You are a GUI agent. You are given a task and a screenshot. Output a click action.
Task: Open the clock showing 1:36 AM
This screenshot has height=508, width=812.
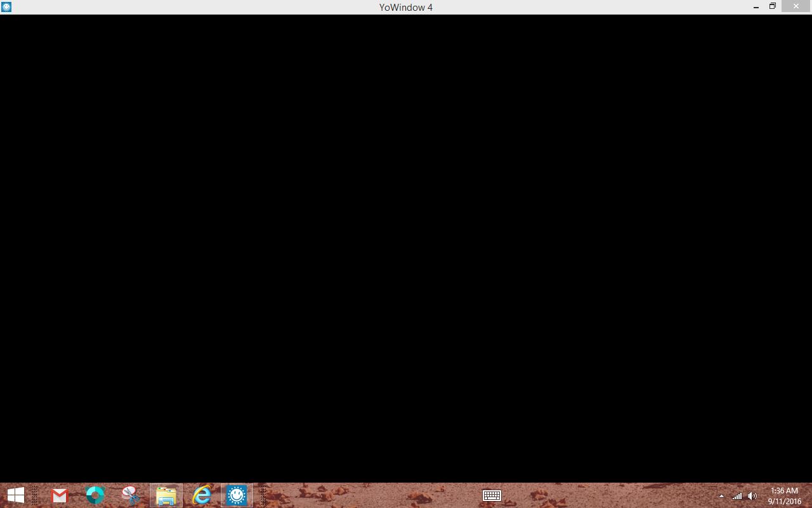(x=784, y=491)
